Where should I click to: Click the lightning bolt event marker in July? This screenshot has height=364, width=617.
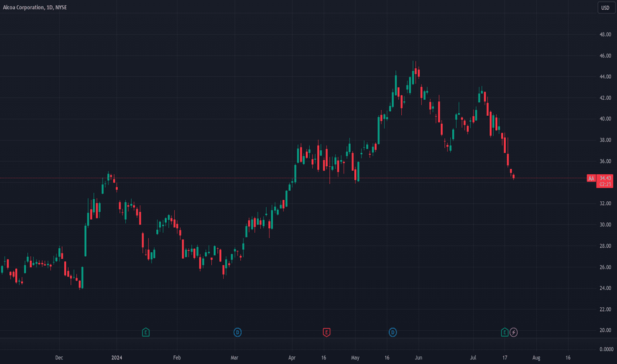pyautogui.click(x=514, y=332)
